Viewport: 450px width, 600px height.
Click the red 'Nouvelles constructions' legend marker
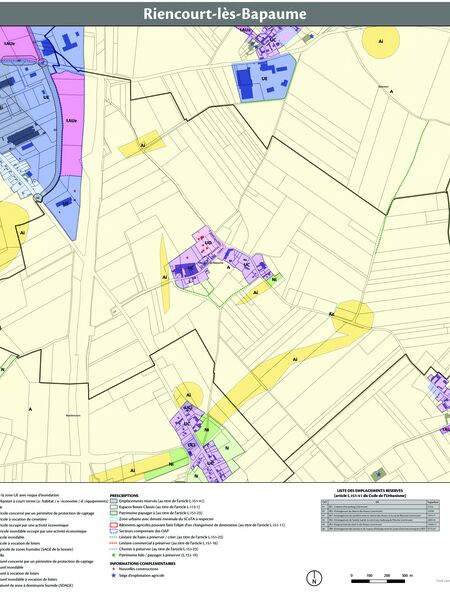tap(113, 569)
